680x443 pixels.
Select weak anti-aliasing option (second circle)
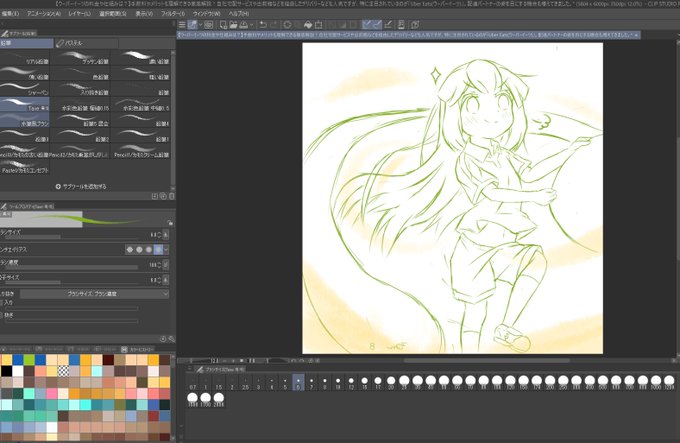(x=139, y=250)
